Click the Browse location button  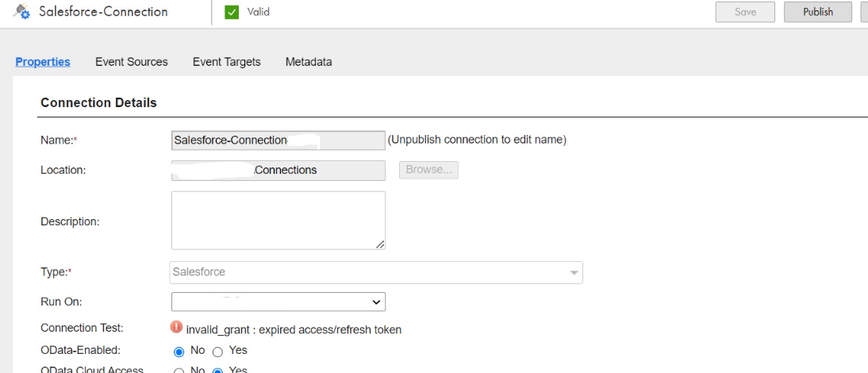click(428, 170)
